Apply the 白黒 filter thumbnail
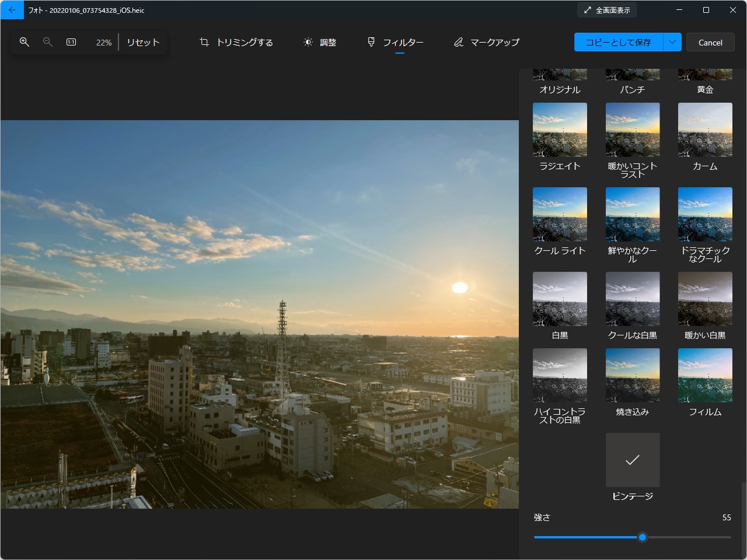The width and height of the screenshot is (747, 560). pos(560,299)
